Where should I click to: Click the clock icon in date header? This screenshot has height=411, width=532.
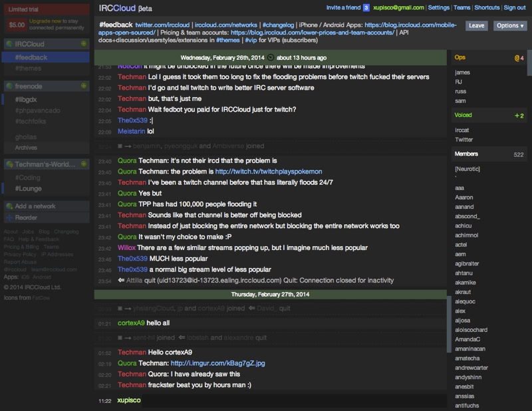271,57
